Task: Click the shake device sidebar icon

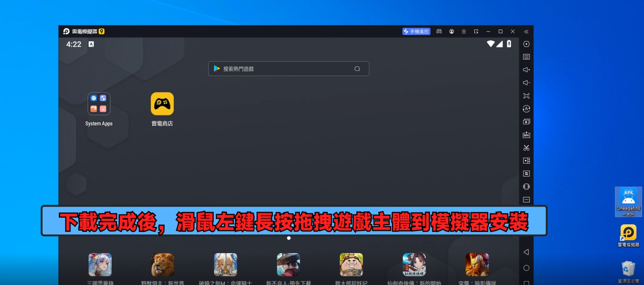Action: 526,186
